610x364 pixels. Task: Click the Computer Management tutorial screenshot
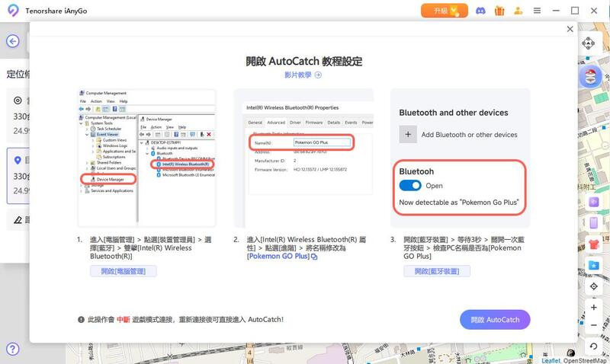click(x=146, y=158)
